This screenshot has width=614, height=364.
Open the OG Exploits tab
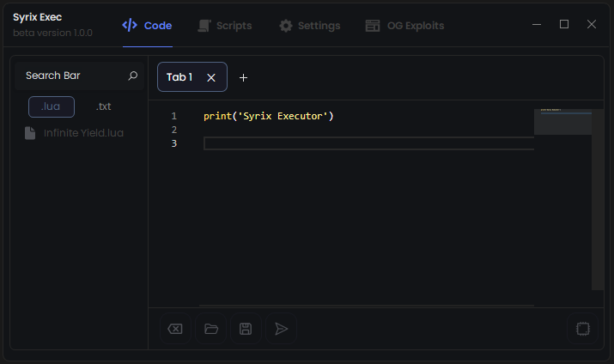(x=404, y=26)
